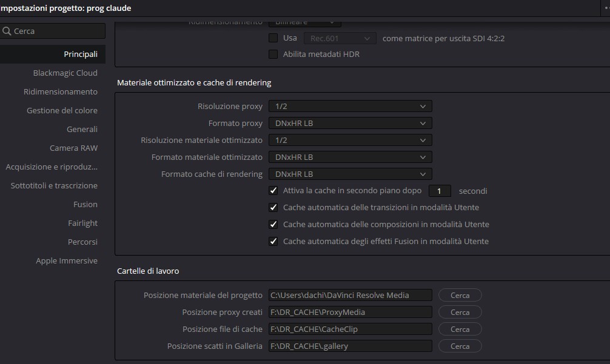Toggle the Usa Rec.601 matrix checkbox
610x364 pixels.
[273, 38]
